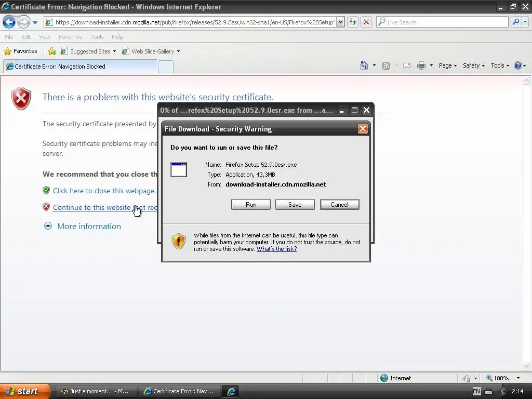Click the Home icon in command bar
The width and height of the screenshot is (532, 399).
364,65
